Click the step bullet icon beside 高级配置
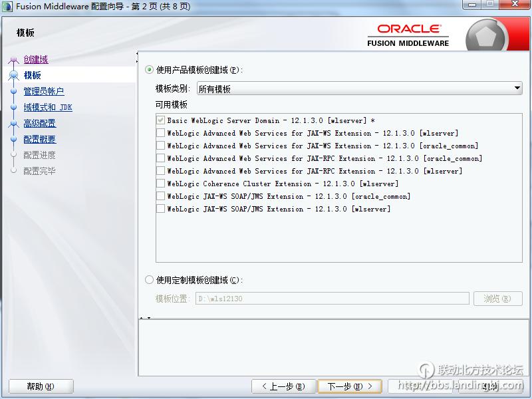 click(x=13, y=123)
